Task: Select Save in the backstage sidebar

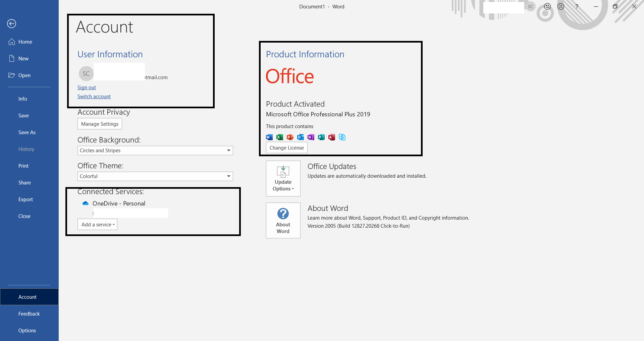Action: click(23, 115)
